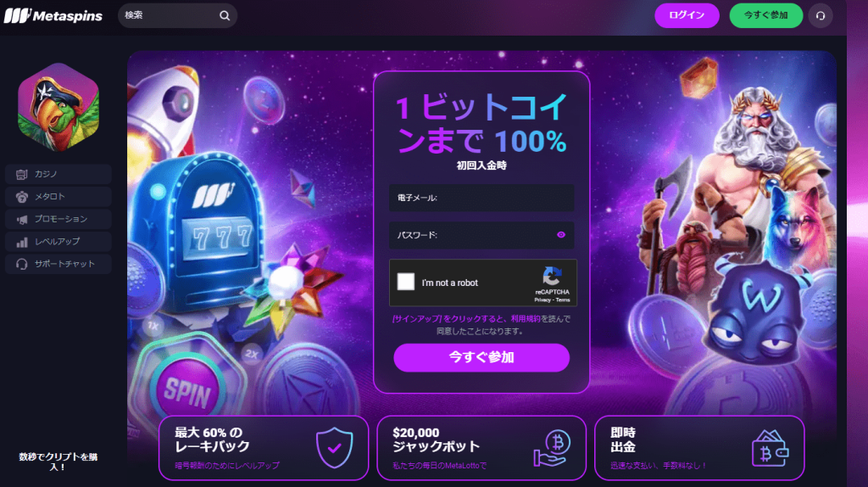The image size is (868, 487).
Task: Open the カジノ sidebar item
Action: (x=58, y=174)
